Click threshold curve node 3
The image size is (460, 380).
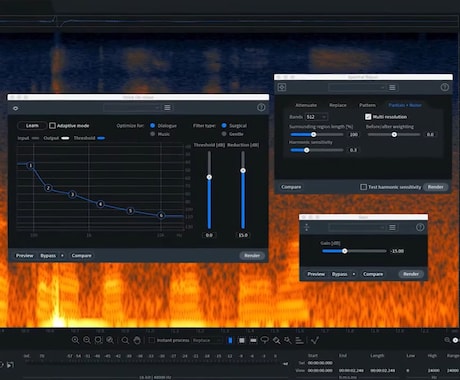pyautogui.click(x=72, y=194)
